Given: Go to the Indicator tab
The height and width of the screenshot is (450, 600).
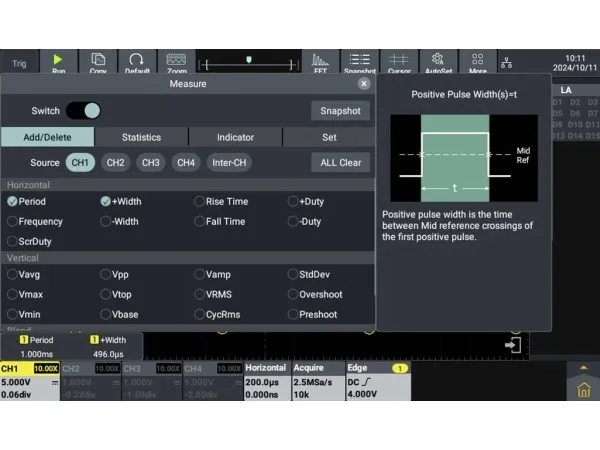Looking at the screenshot, I should [x=235, y=137].
